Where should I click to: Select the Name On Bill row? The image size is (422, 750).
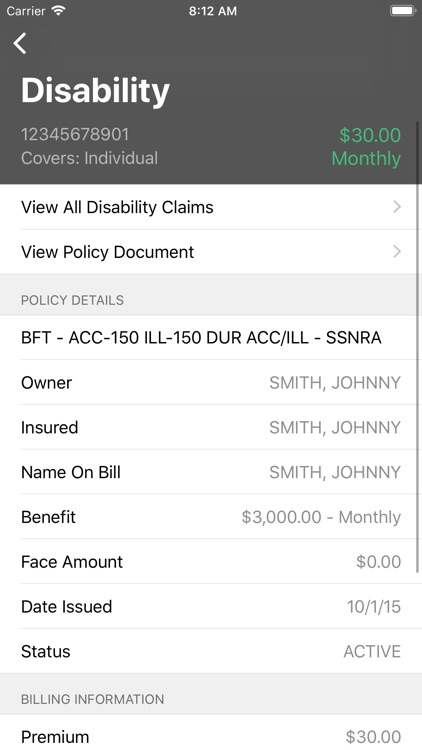(x=211, y=472)
